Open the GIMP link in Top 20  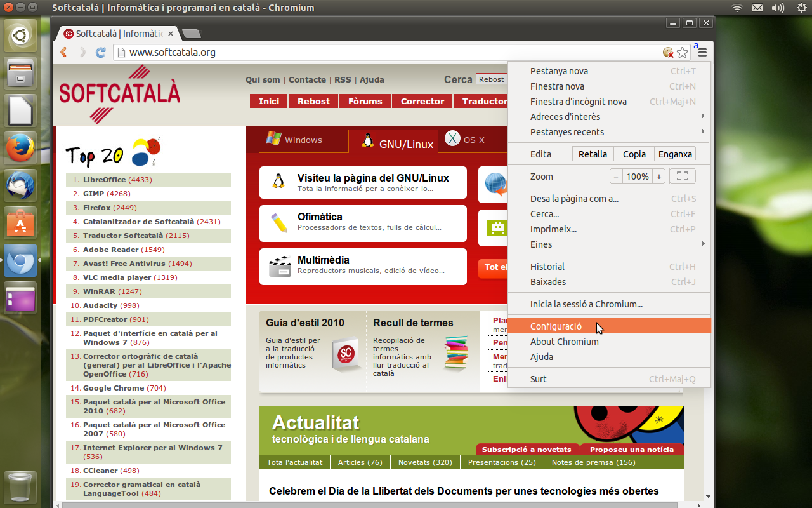(93, 194)
